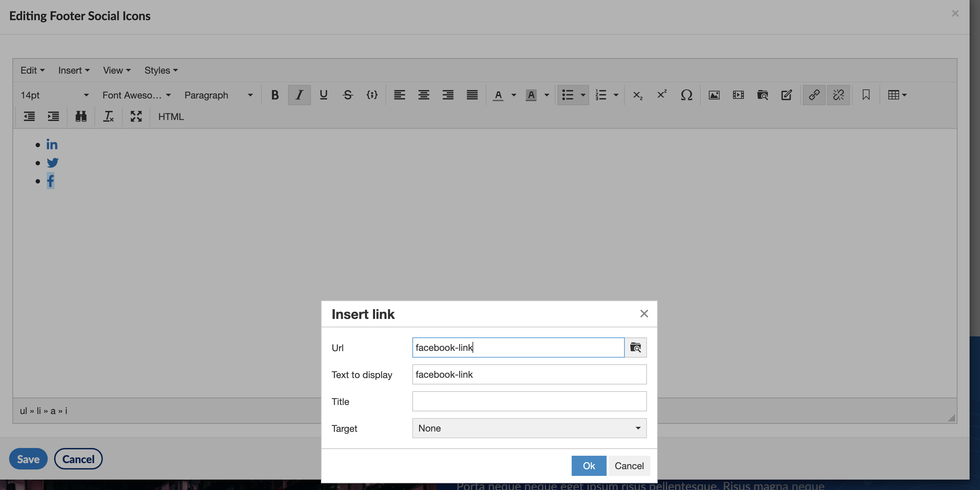The image size is (980, 490).
Task: Open the font size dropdown showing 14pt
Action: pos(55,95)
